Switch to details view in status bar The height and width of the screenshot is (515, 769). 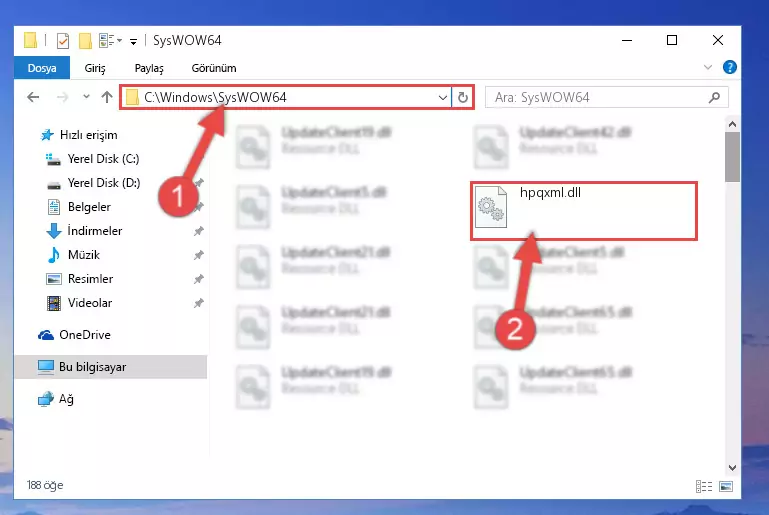point(704,486)
